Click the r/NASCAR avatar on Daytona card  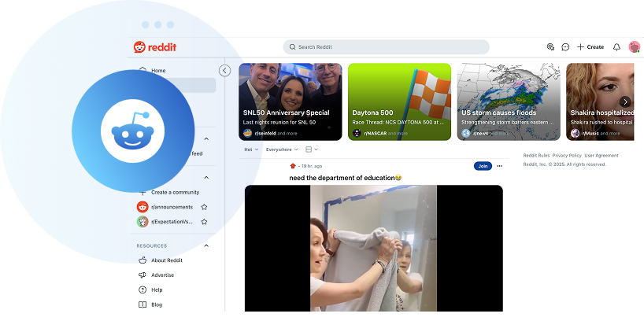tap(357, 133)
